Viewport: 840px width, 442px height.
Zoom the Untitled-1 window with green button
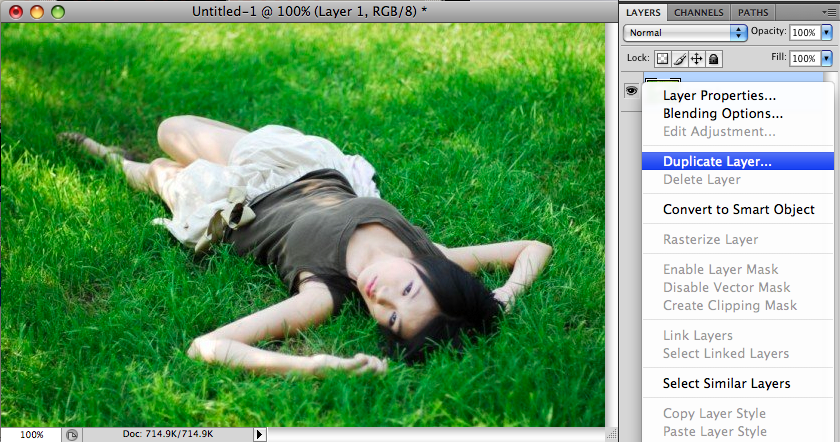click(58, 12)
